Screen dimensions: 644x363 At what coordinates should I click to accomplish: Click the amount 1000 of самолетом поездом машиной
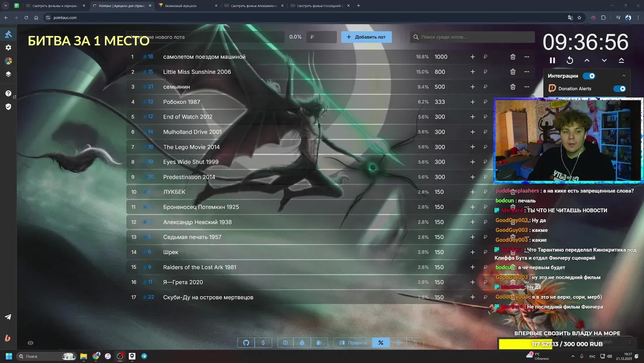click(441, 57)
